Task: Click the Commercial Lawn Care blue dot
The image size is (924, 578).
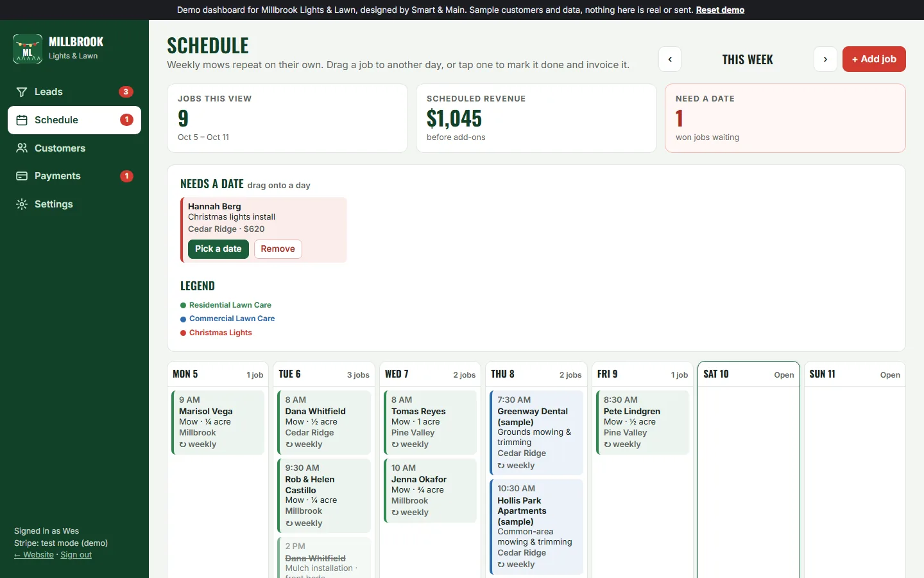Action: coord(184,319)
